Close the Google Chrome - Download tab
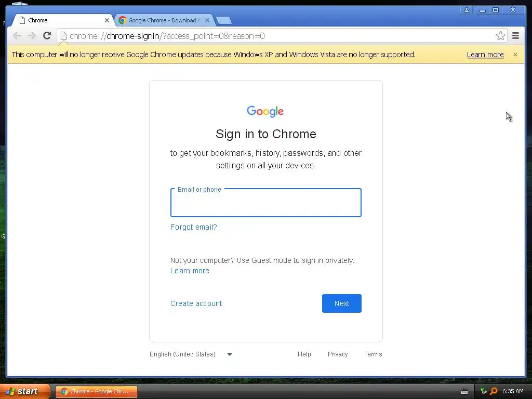Viewport: 532px width, 399px height. pyautogui.click(x=207, y=20)
